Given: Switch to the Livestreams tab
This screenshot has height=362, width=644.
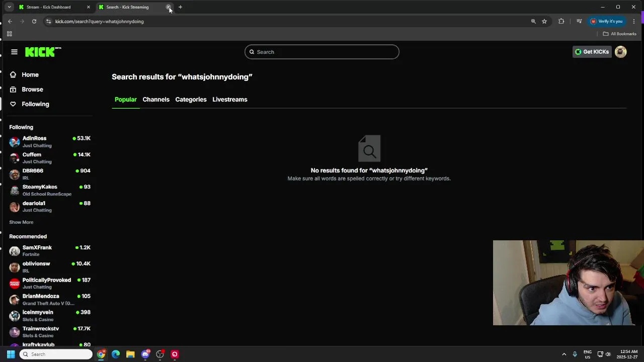Looking at the screenshot, I should click(230, 100).
